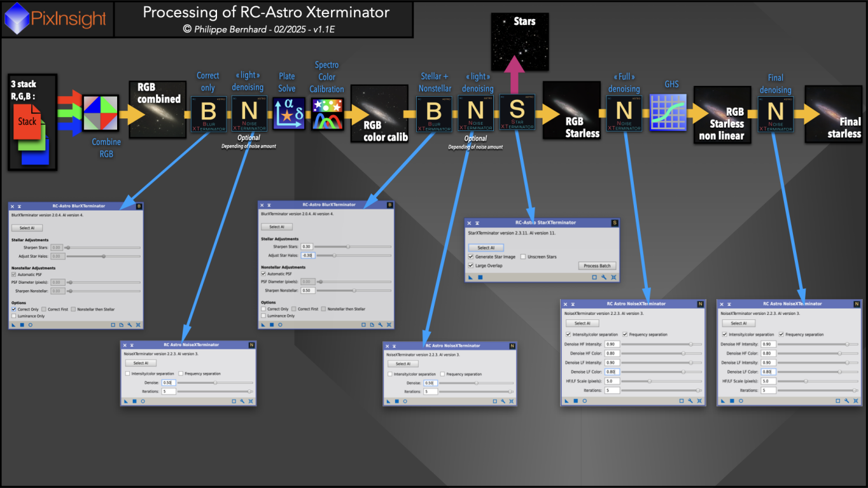Uncheck Correct Only in the BlurXTerminator dialog where it is checked
Image resolution: width=868 pixels, height=488 pixels.
[x=14, y=309]
